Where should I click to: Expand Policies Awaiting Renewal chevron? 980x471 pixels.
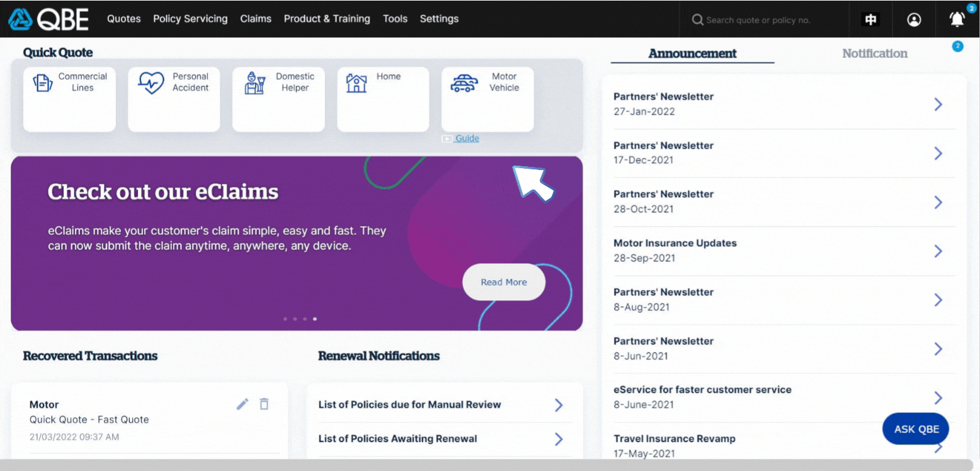point(559,439)
